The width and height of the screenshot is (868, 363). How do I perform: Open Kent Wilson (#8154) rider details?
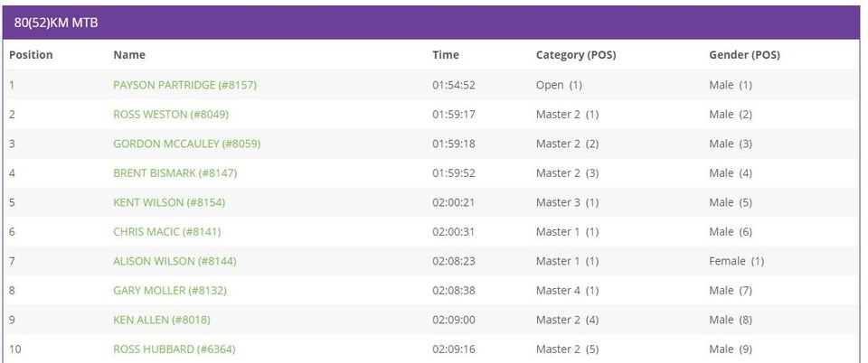click(x=169, y=202)
